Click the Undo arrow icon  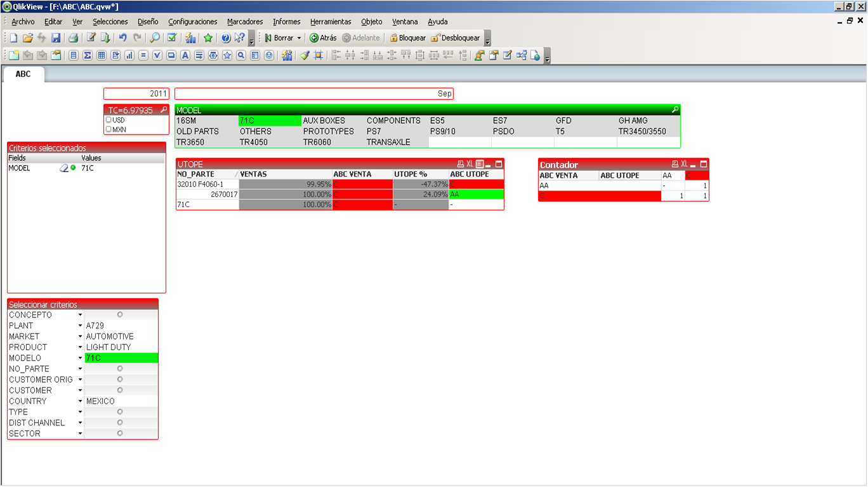coord(123,38)
